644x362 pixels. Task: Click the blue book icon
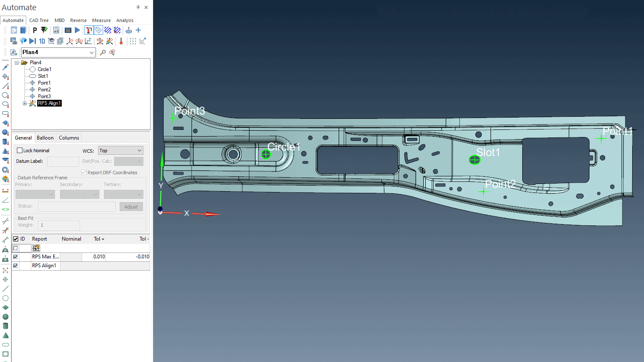click(x=23, y=30)
